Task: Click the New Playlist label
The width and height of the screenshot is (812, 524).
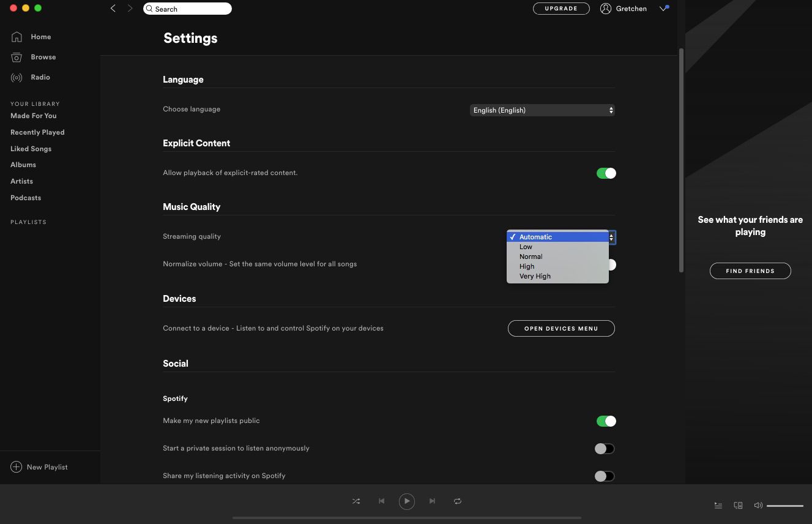Action: (47, 467)
